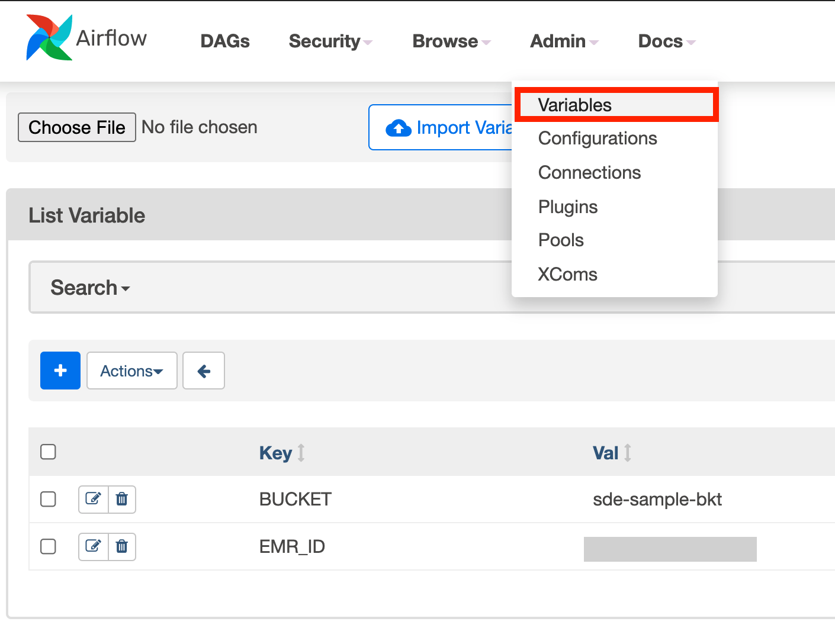Sort the table by the Val column
Image resolution: width=835 pixels, height=644 pixels.
pyautogui.click(x=612, y=453)
